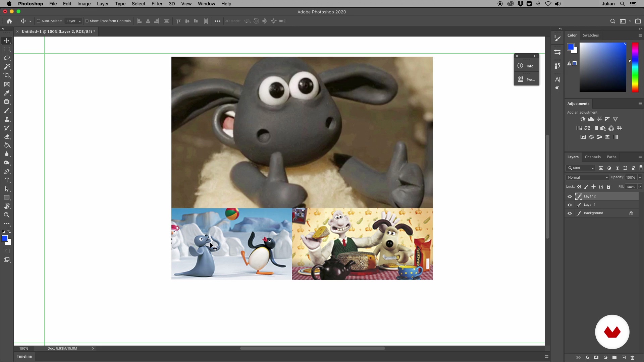
Task: Swap foreground and background colors
Action: pos(9,232)
